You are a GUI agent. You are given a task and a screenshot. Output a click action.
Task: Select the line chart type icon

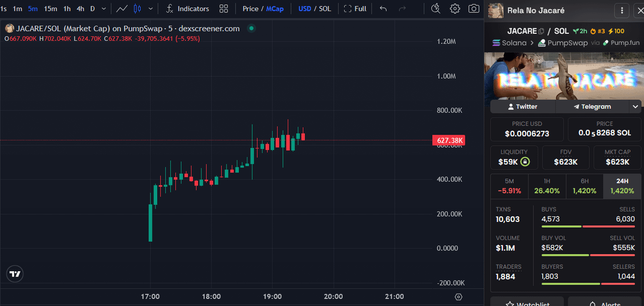click(x=122, y=9)
